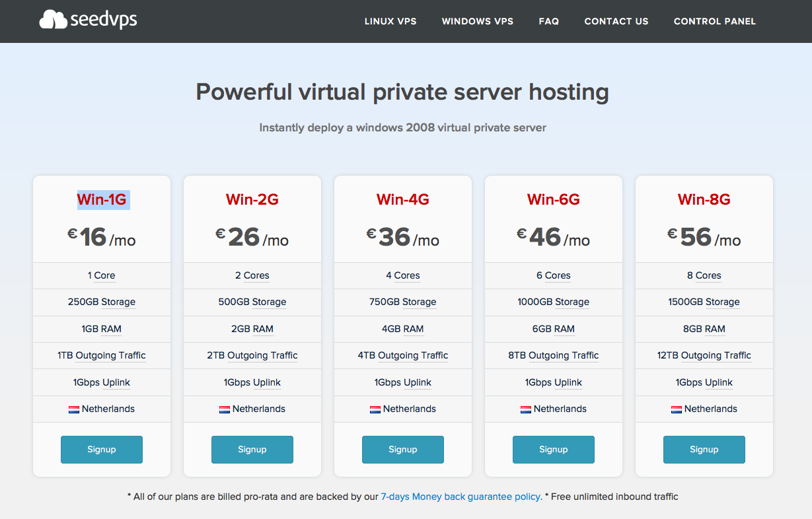Click the €56 /mo price
Screen dimensions: 812x519
(704, 237)
